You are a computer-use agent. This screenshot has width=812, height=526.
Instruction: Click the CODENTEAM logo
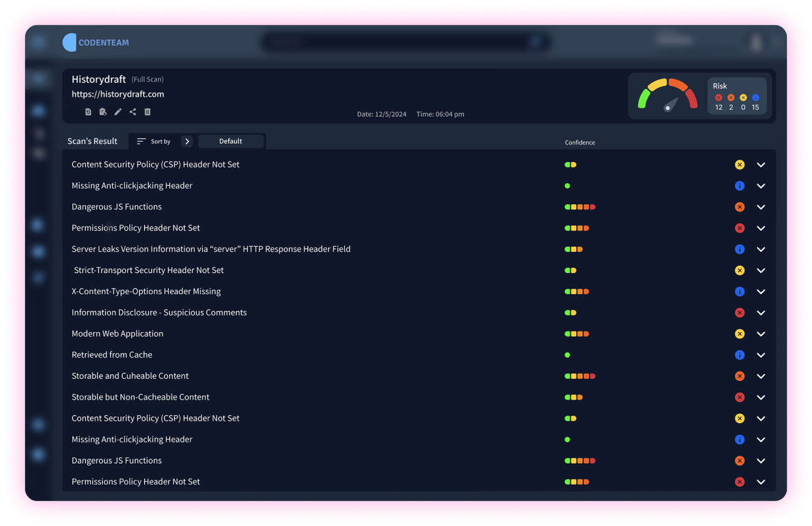96,42
